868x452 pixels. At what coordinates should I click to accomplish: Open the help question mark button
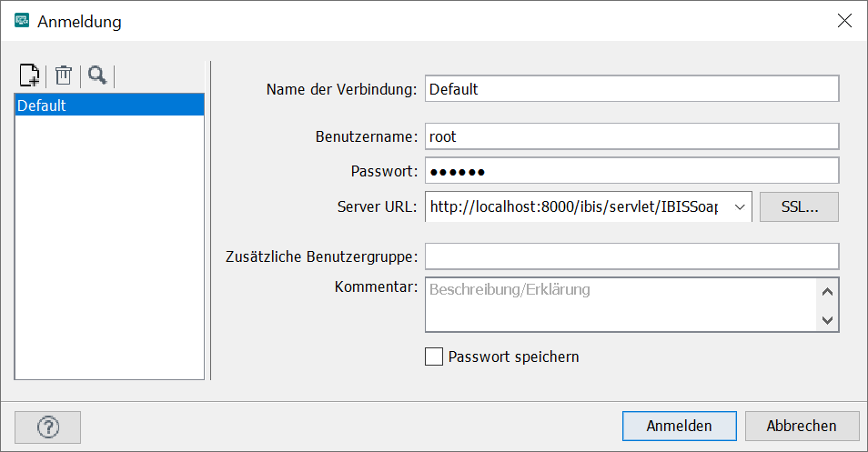pos(48,427)
